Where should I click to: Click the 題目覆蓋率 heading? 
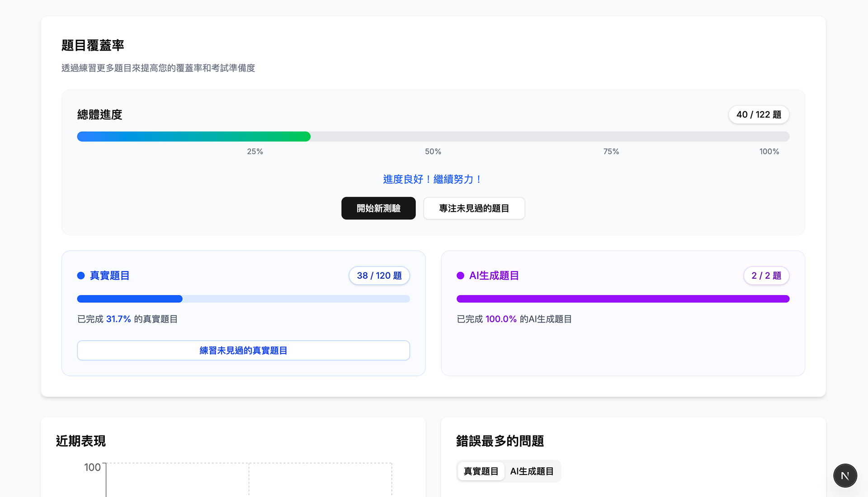93,46
